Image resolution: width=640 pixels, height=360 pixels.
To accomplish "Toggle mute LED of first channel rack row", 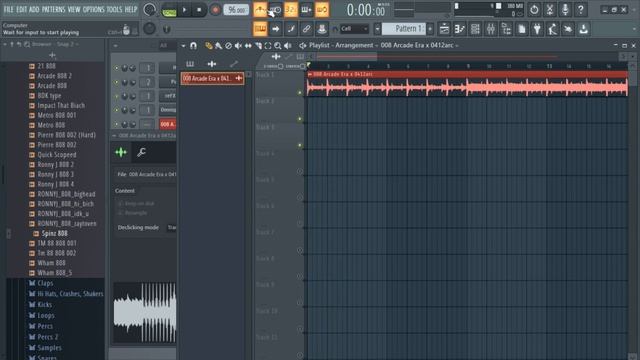I will pos(116,68).
